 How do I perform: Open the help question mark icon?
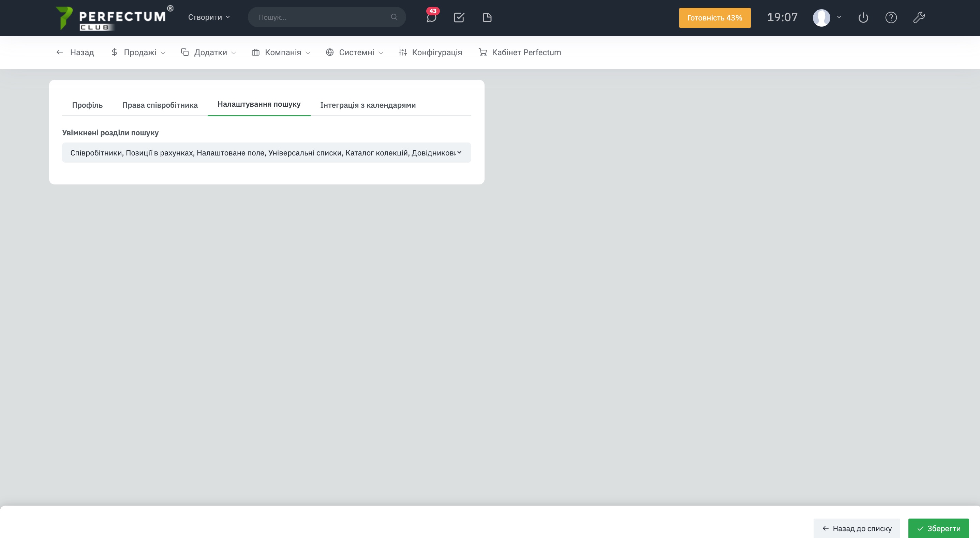(891, 17)
